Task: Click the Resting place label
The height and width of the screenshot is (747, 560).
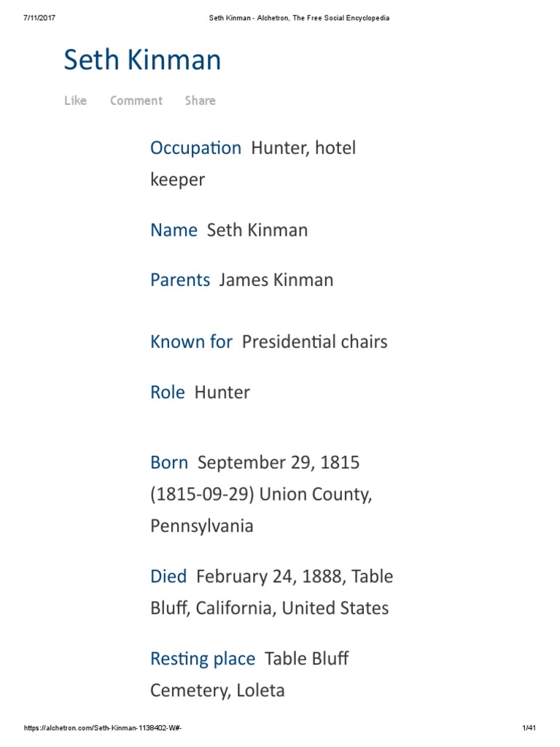Action: (203, 659)
